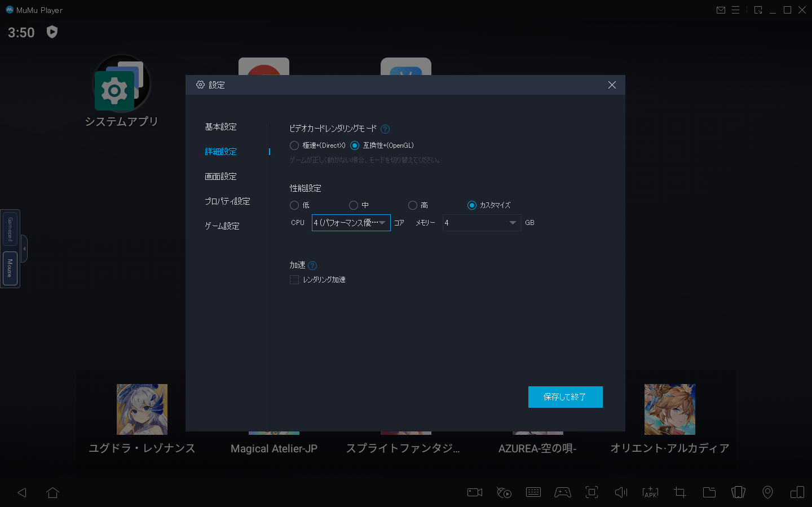Image resolution: width=812 pixels, height=507 pixels.
Task: Open the メモリー GB dropdown
Action: click(482, 223)
